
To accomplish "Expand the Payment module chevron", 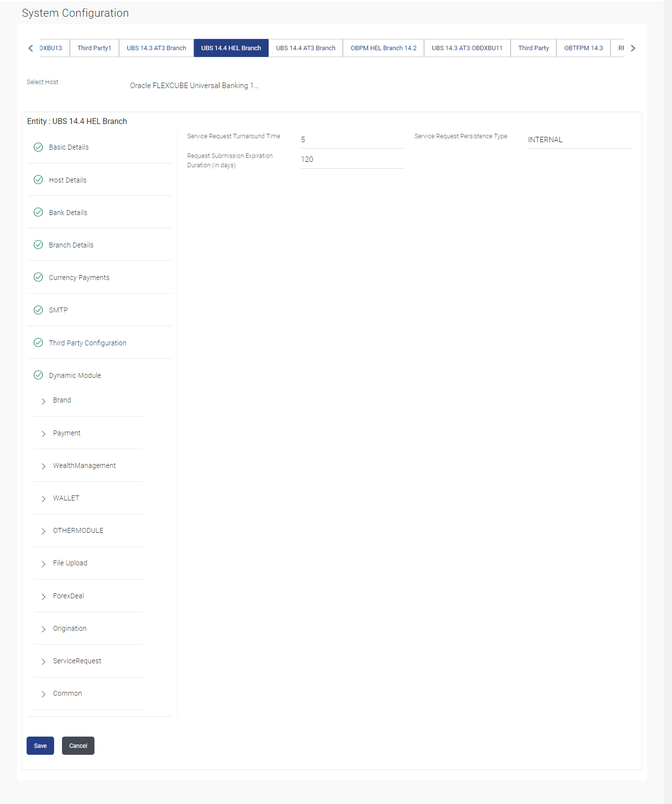I will 43,433.
